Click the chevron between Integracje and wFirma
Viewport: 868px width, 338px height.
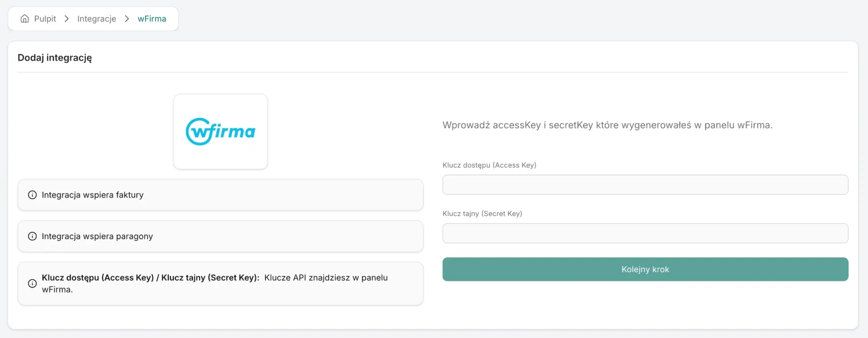[x=127, y=19]
